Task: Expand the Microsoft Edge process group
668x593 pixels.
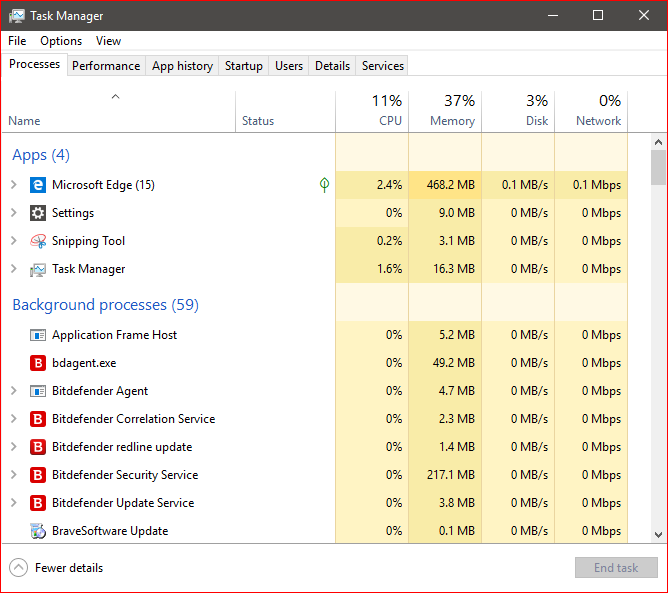Action: pyautogui.click(x=14, y=185)
